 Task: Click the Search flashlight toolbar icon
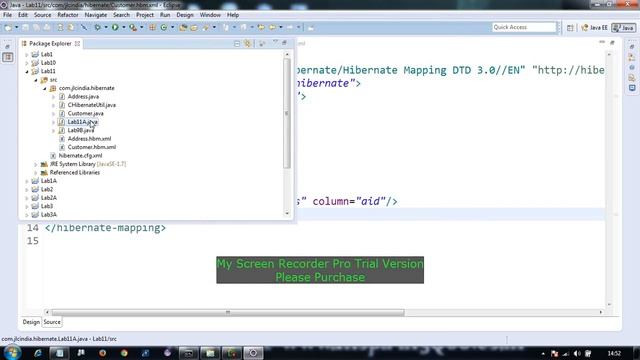(206, 27)
